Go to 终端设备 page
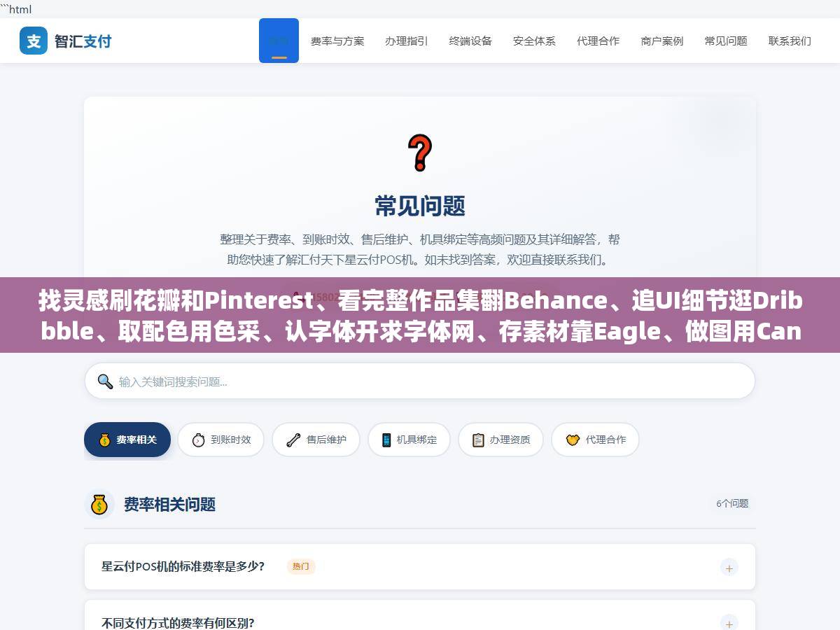Screen dimensions: 840x630 (x=470, y=41)
